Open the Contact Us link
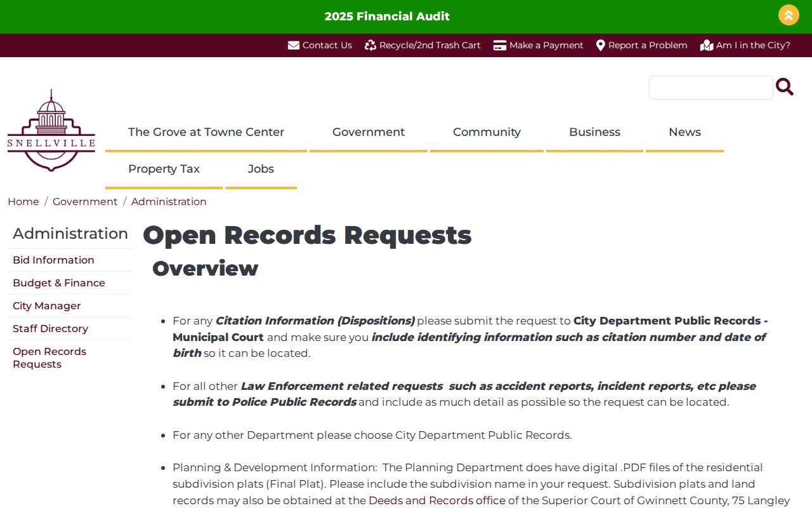 pos(327,45)
